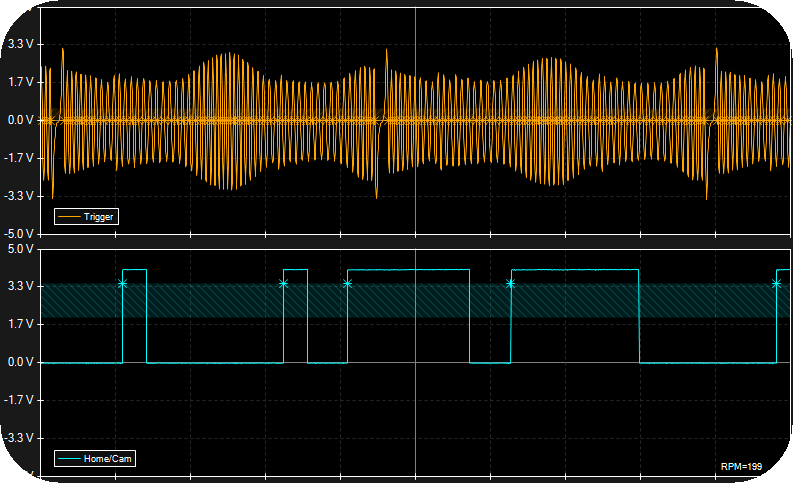Click the 5.0 V label on Home/Cam plot
This screenshot has height=483, width=793.
coord(20,249)
